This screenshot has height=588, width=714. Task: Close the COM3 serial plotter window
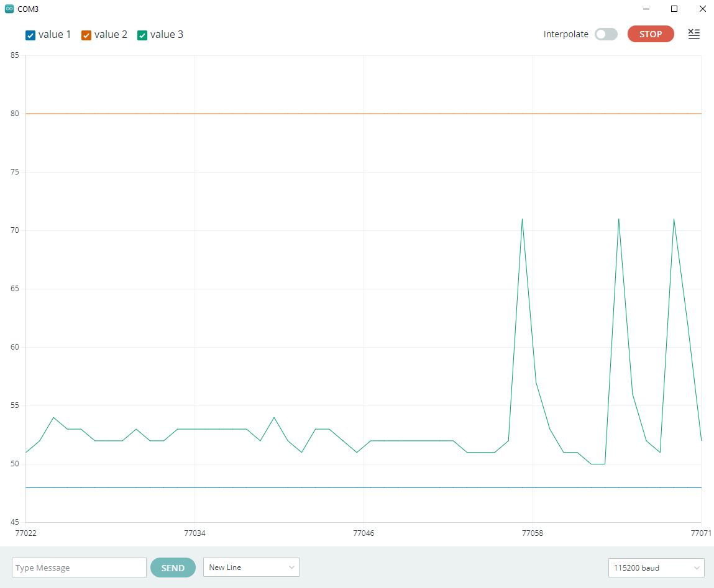702,9
